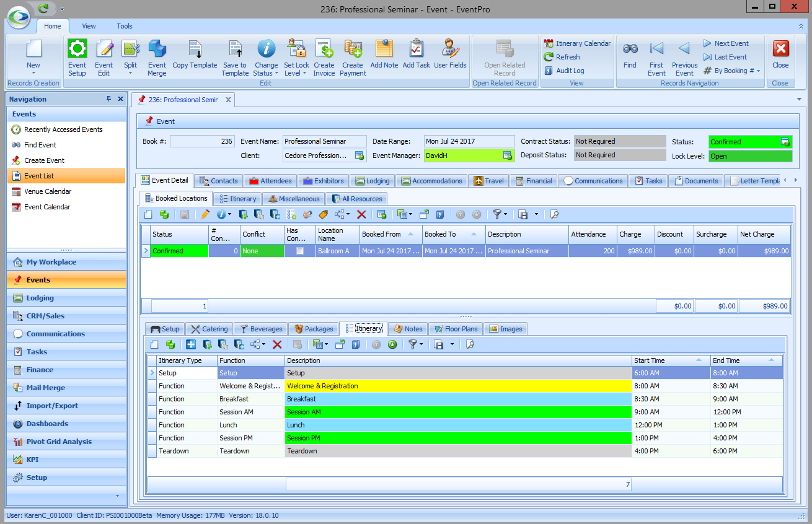Click Create Event in navigation
This screenshot has width=812, height=524.
(66, 160)
